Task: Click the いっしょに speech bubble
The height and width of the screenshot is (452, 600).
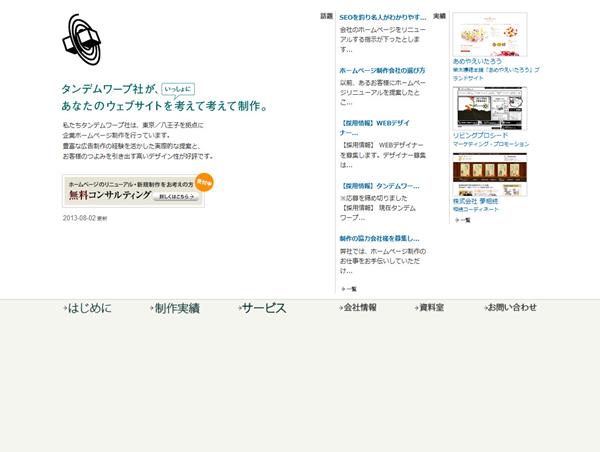Action: pos(178,90)
